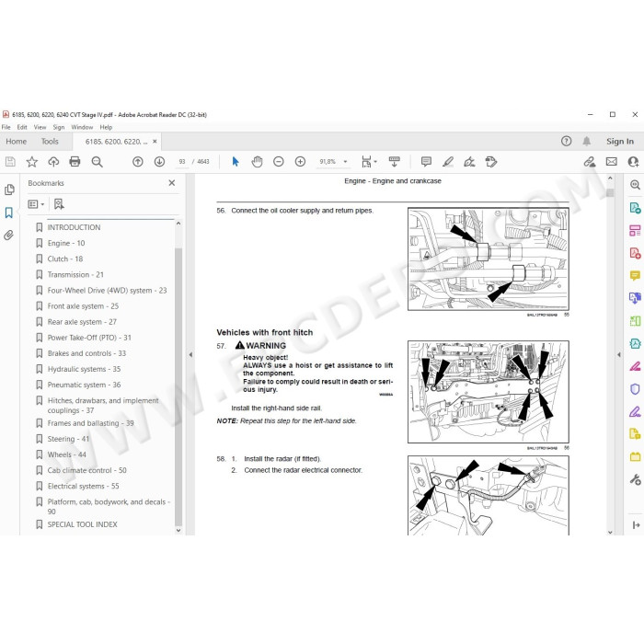Click the page number field
Viewport: 644px width, 644px height.
click(x=182, y=162)
